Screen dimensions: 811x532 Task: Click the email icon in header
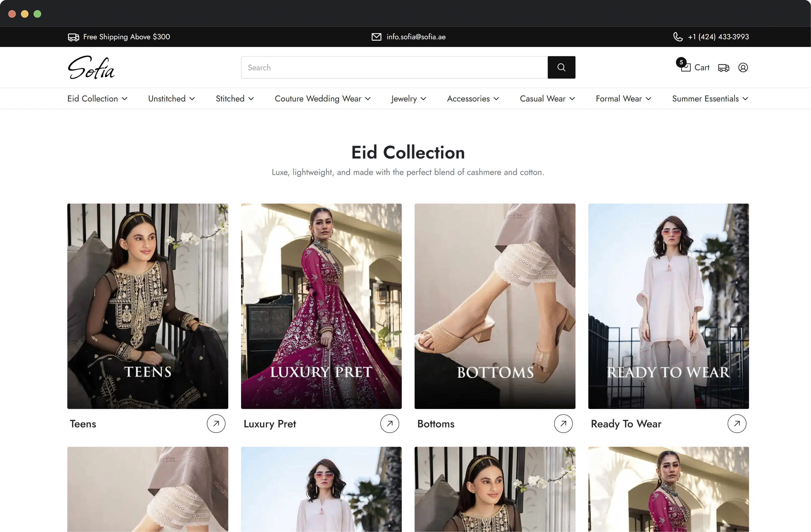point(375,37)
